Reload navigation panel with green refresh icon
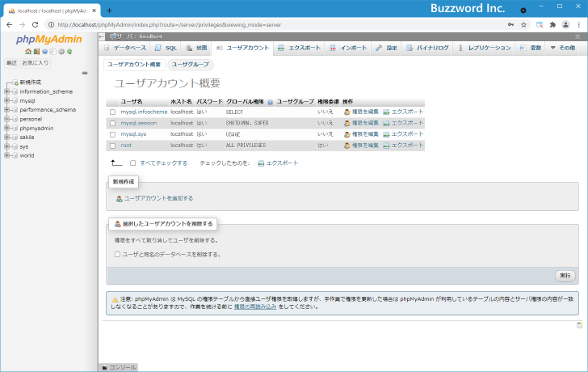Viewport: 588px width, 372px height. 69,52
